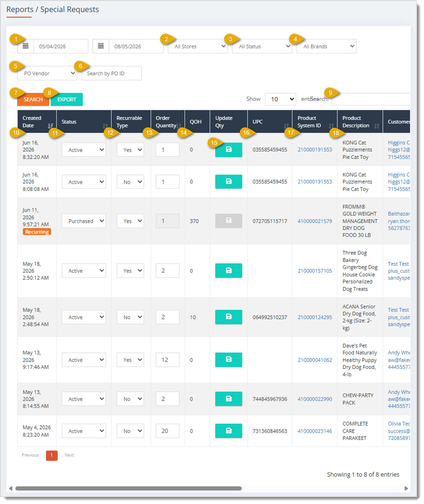
Task: Open product link 410000021579
Action: click(x=315, y=221)
